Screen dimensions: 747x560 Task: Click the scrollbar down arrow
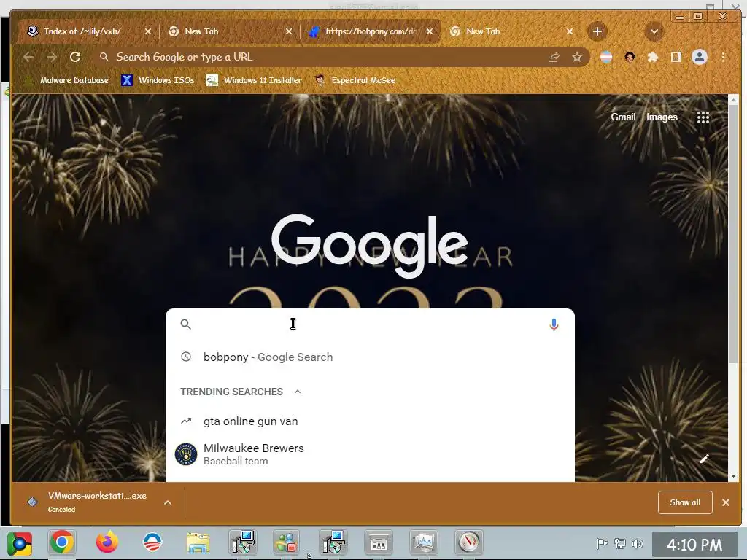click(733, 476)
